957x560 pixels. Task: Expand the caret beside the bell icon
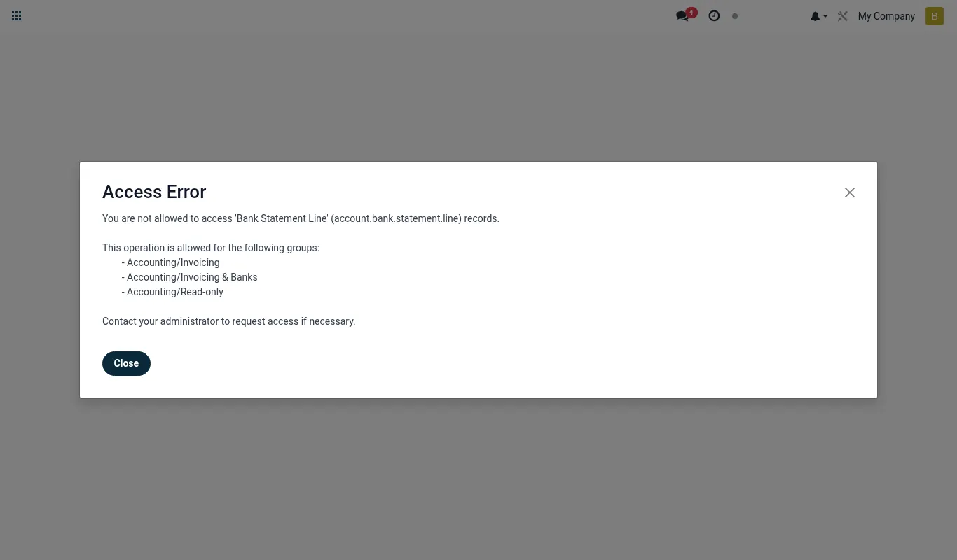pyautogui.click(x=825, y=16)
